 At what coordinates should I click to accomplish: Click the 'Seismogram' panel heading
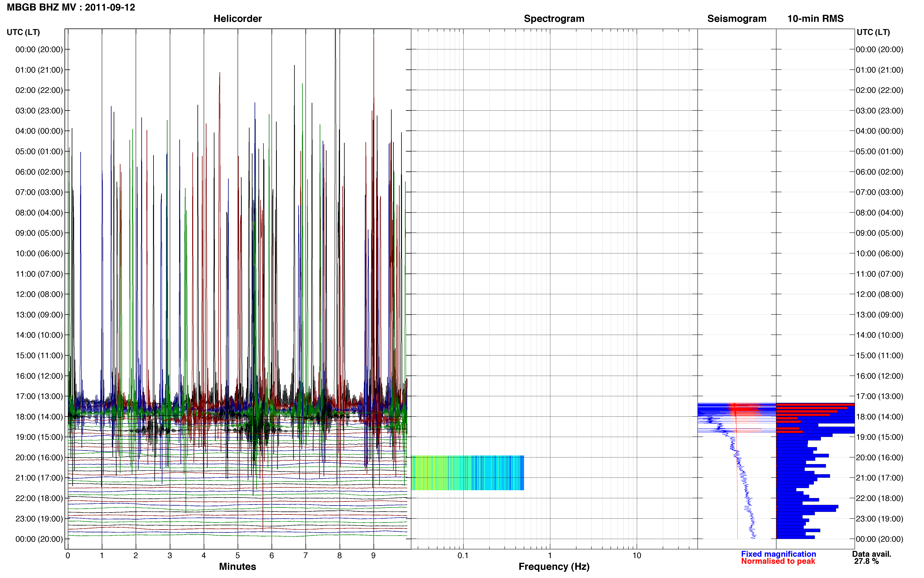pos(737,18)
